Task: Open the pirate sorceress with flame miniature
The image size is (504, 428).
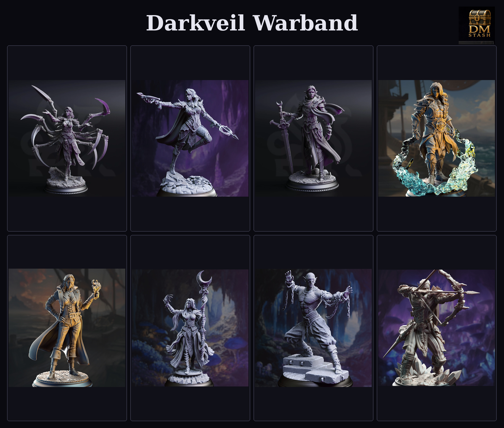Action: (x=67, y=328)
